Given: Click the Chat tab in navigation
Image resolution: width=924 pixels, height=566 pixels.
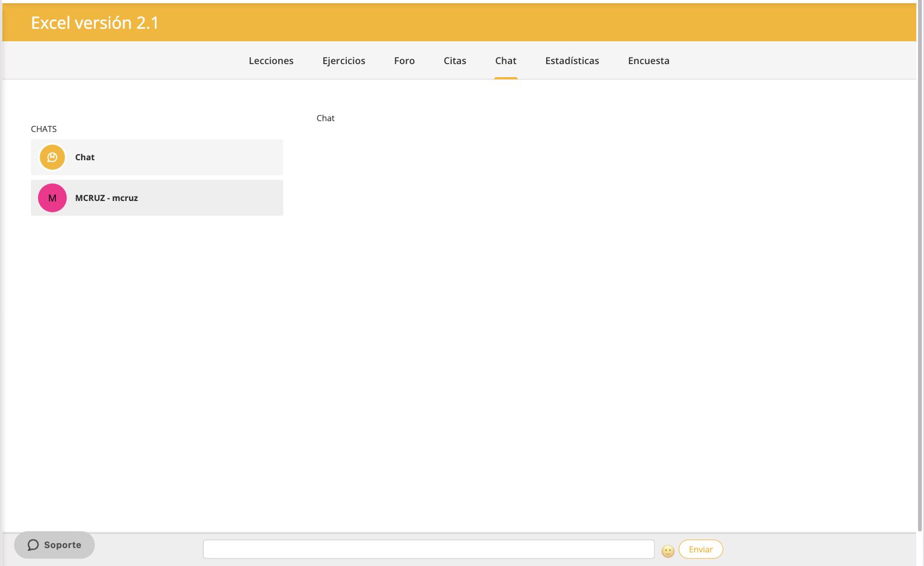Looking at the screenshot, I should [505, 61].
